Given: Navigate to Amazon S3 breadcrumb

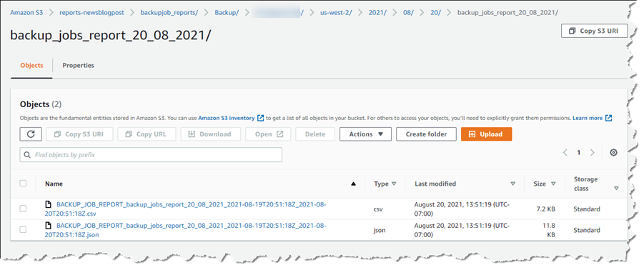Looking at the screenshot, I should (x=26, y=12).
